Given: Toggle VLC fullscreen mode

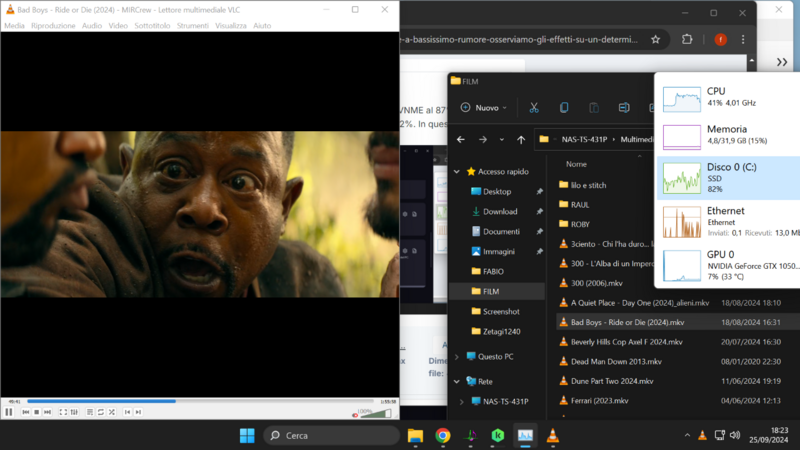Looking at the screenshot, I should tap(62, 412).
